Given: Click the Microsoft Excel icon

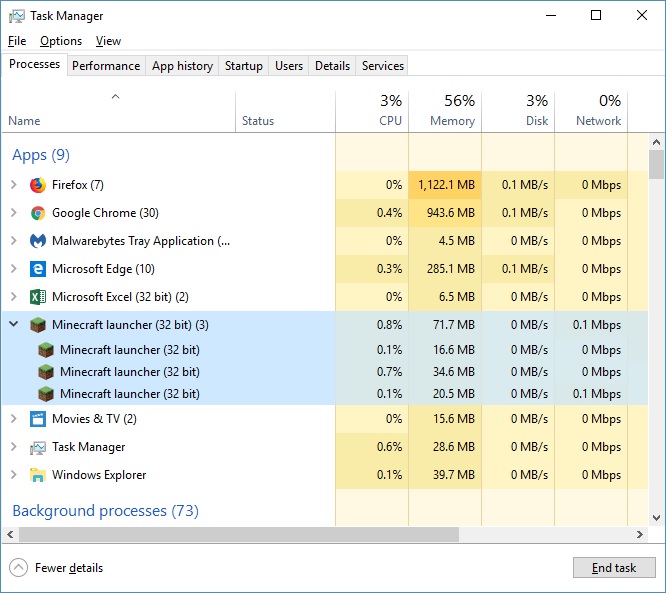Looking at the screenshot, I should pyautogui.click(x=38, y=297).
